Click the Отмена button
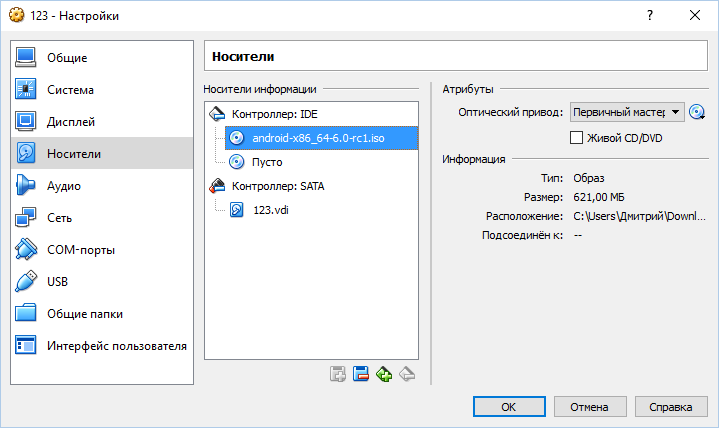The image size is (719, 428). coord(590,407)
